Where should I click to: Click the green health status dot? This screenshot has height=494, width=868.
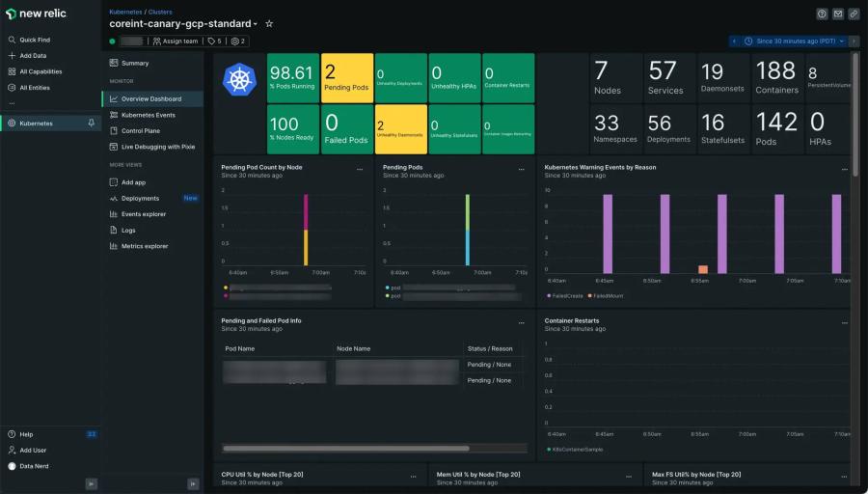pos(113,41)
